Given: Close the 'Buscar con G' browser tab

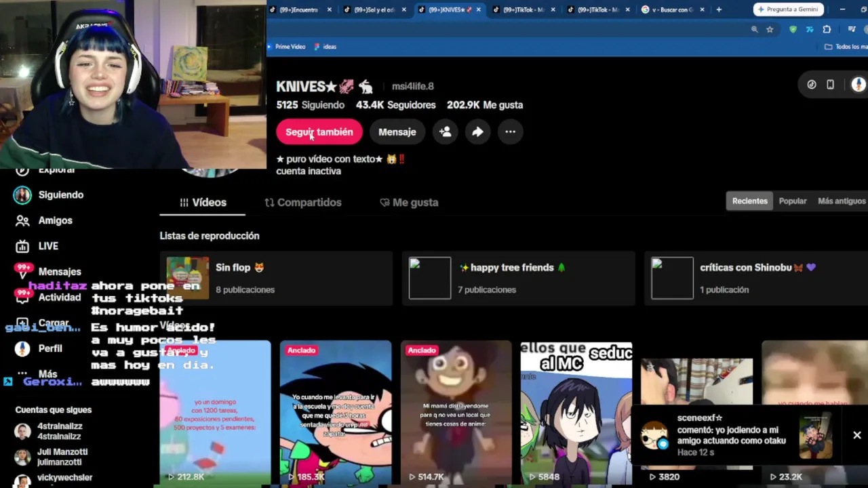Looking at the screenshot, I should pos(702,9).
